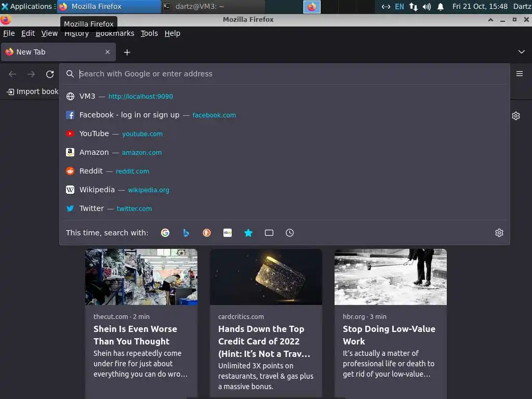Viewport: 532px width, 399px height.
Task: Click the date and time clock
Action: point(480,6)
